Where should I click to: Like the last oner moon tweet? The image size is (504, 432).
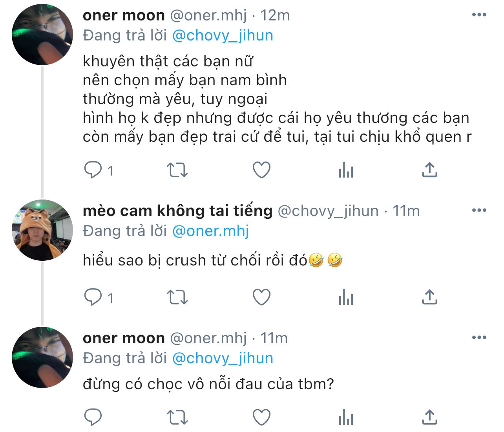(261, 417)
